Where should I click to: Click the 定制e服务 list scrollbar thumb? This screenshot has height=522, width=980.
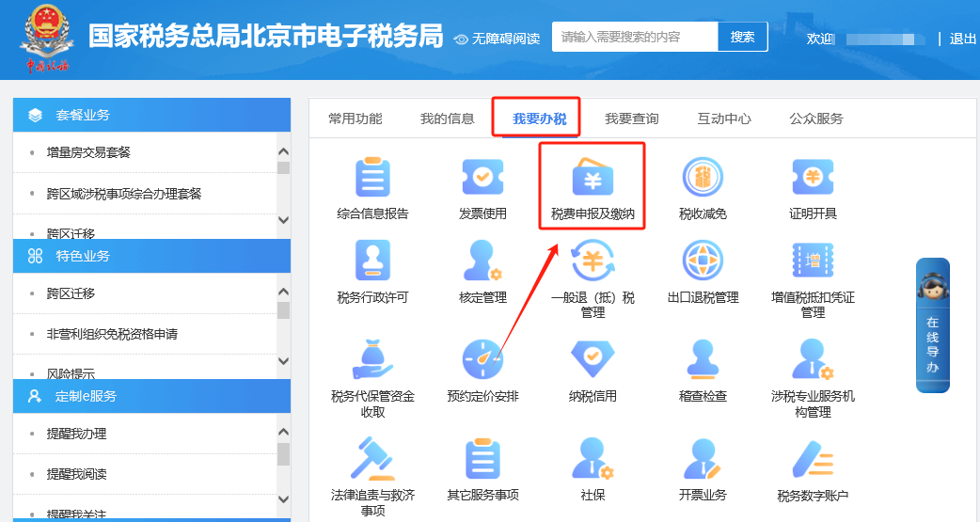coord(283,454)
